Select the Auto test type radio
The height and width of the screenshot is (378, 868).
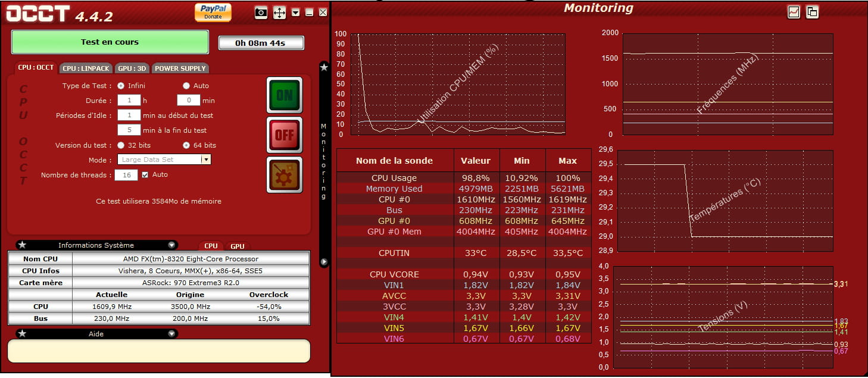[186, 86]
